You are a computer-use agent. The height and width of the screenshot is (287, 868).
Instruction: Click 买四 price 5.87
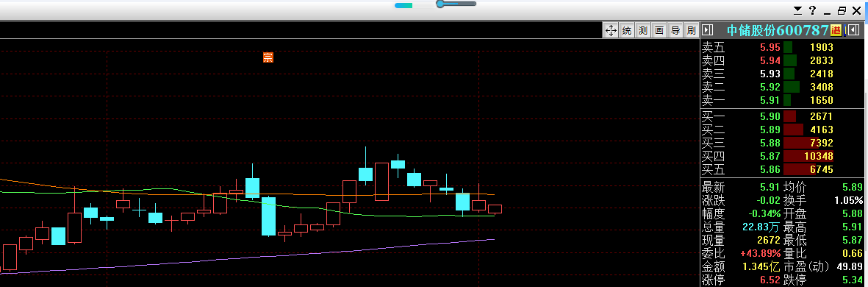[770, 156]
